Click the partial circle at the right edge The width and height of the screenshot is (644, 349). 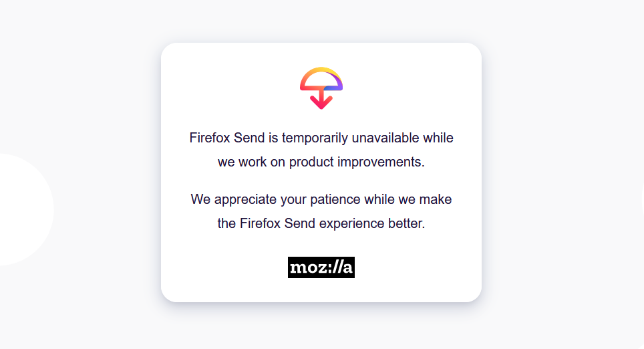643,199
